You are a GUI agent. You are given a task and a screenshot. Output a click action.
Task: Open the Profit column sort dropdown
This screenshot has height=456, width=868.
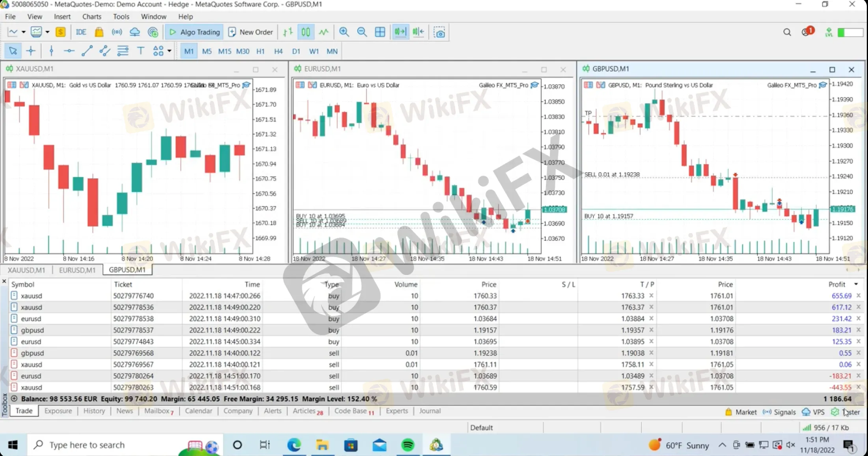(x=855, y=284)
